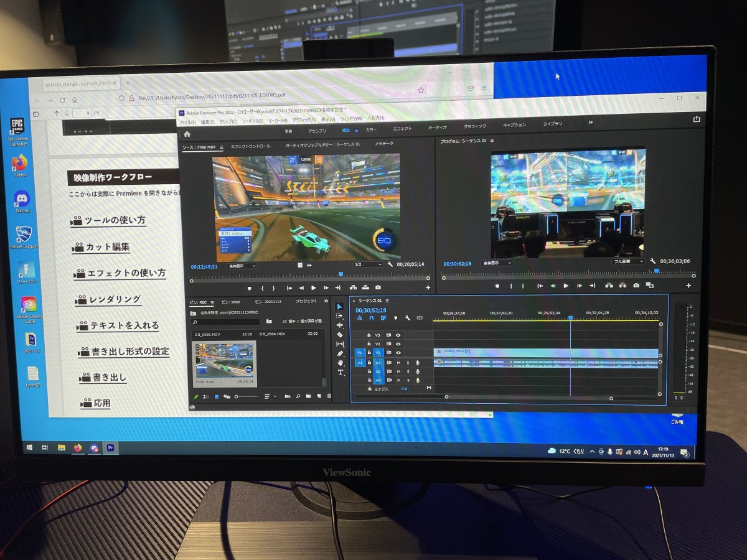Choose the Pen tool in the tools panel
The width and height of the screenshot is (747, 560).
[340, 353]
